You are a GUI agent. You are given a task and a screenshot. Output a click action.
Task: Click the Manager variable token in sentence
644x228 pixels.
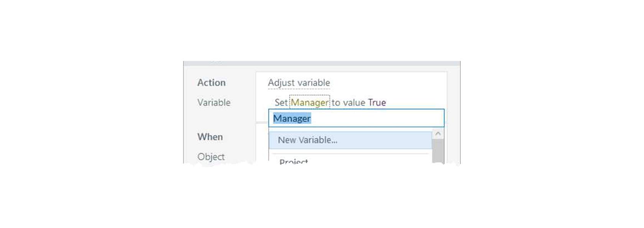point(309,102)
